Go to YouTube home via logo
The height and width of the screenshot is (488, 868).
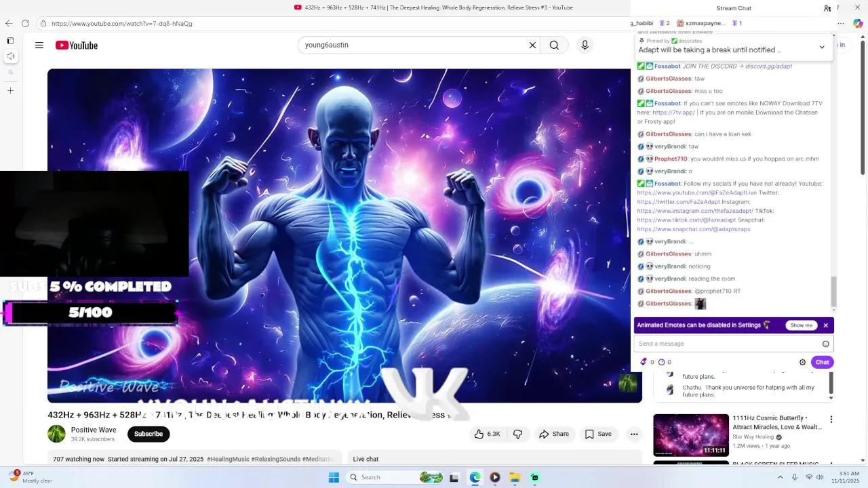pos(77,45)
